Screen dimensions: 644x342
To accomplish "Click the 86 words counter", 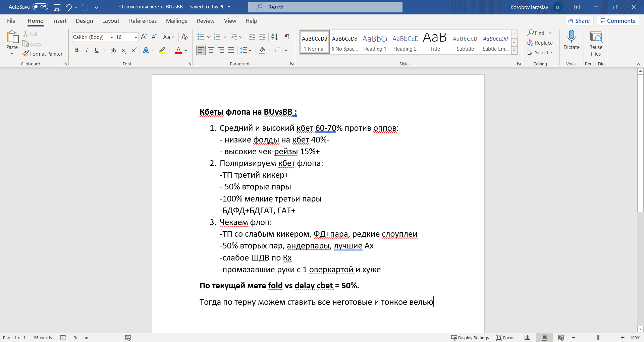I will (x=43, y=338).
